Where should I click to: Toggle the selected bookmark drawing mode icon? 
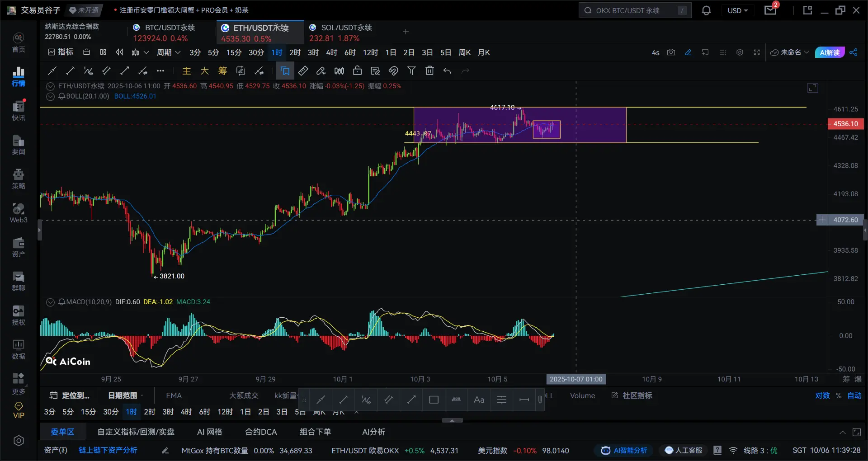pyautogui.click(x=285, y=71)
